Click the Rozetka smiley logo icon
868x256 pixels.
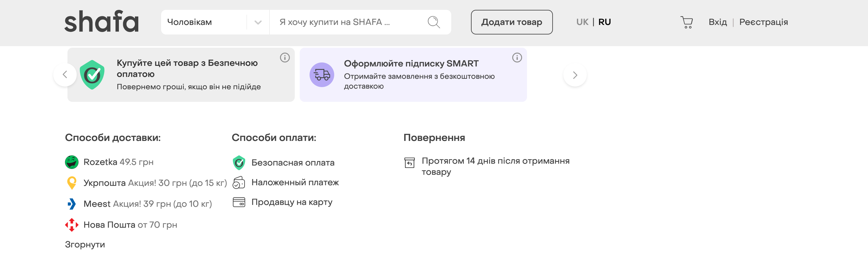click(71, 162)
